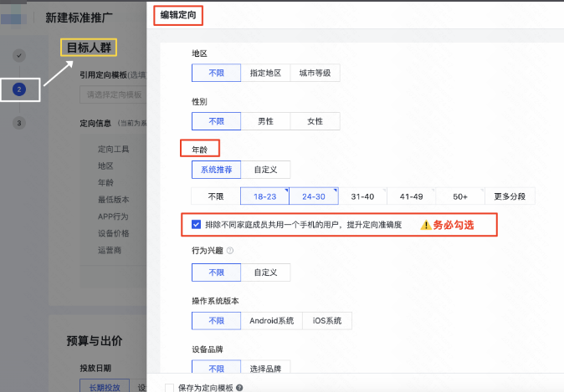Click help icon beside 保存为定向模板
The width and height of the screenshot is (564, 392).
click(x=239, y=388)
